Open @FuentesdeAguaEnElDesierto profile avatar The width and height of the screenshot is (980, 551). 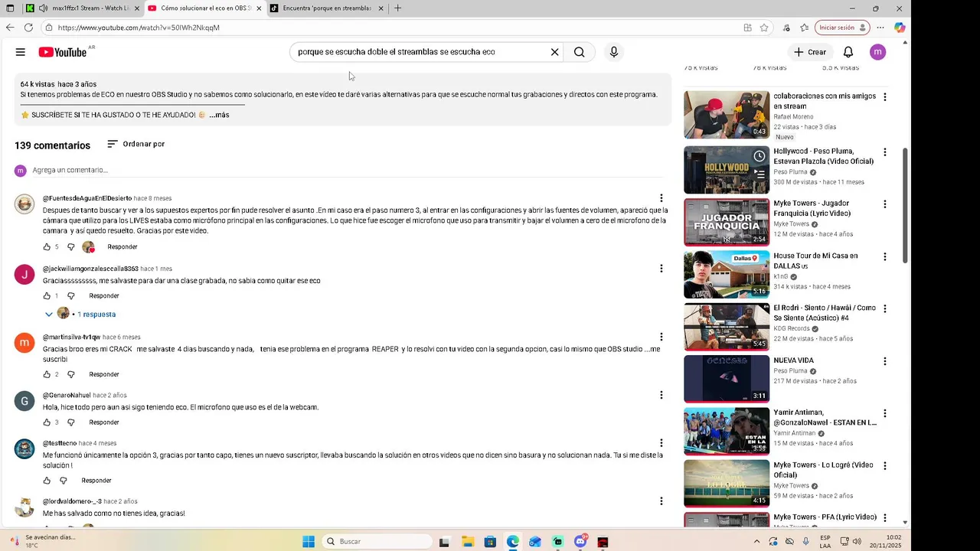[24, 204]
